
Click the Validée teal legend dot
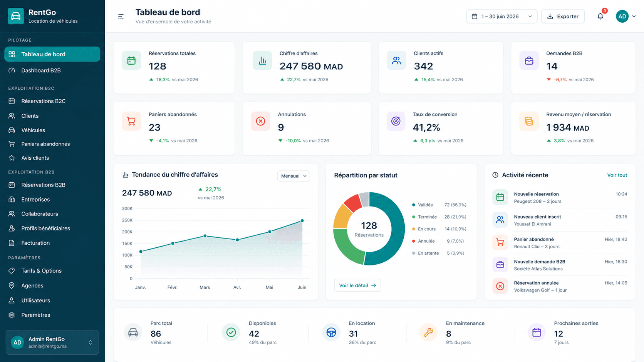pyautogui.click(x=414, y=205)
